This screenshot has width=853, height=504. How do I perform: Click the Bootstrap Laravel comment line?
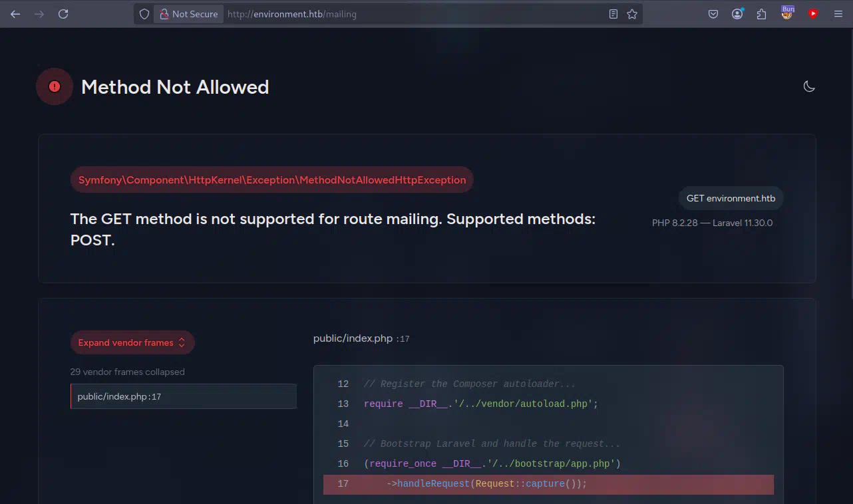[x=492, y=443]
